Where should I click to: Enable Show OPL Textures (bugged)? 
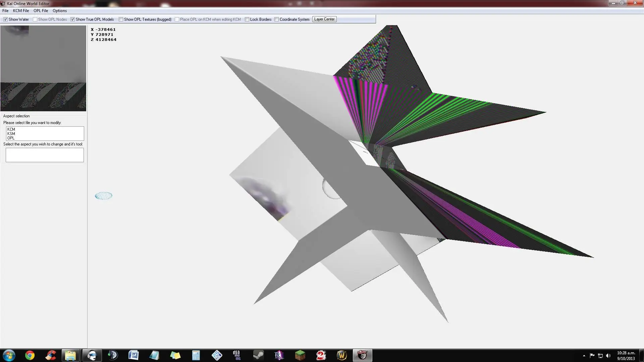tap(121, 19)
